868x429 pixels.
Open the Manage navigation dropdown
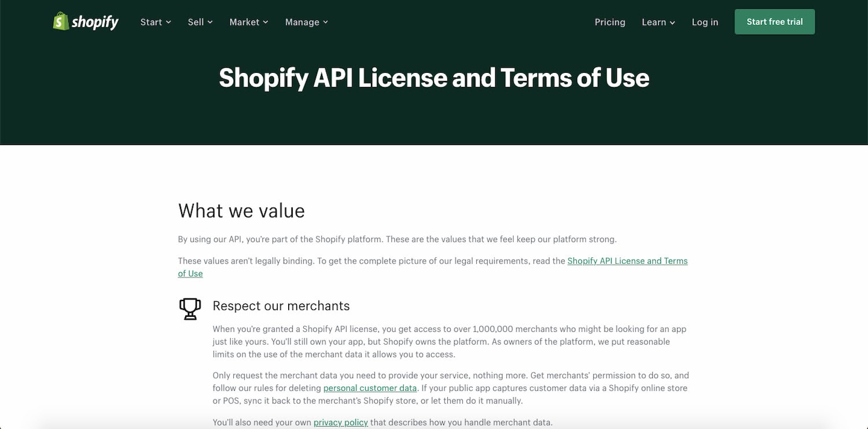click(326, 22)
